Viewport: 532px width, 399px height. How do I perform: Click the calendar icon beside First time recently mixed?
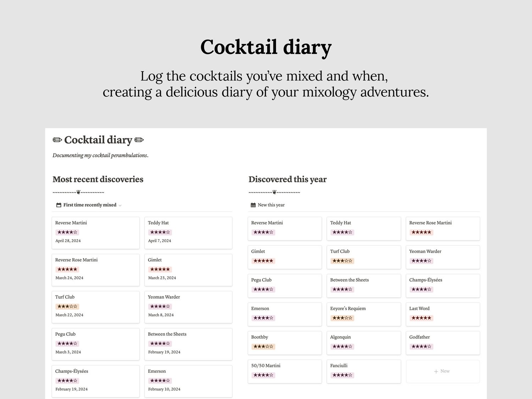coord(59,205)
